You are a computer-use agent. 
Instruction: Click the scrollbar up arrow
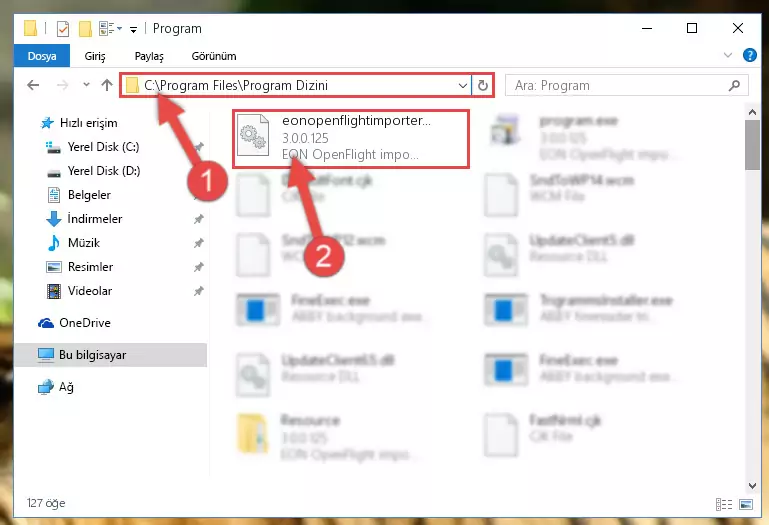pyautogui.click(x=752, y=112)
